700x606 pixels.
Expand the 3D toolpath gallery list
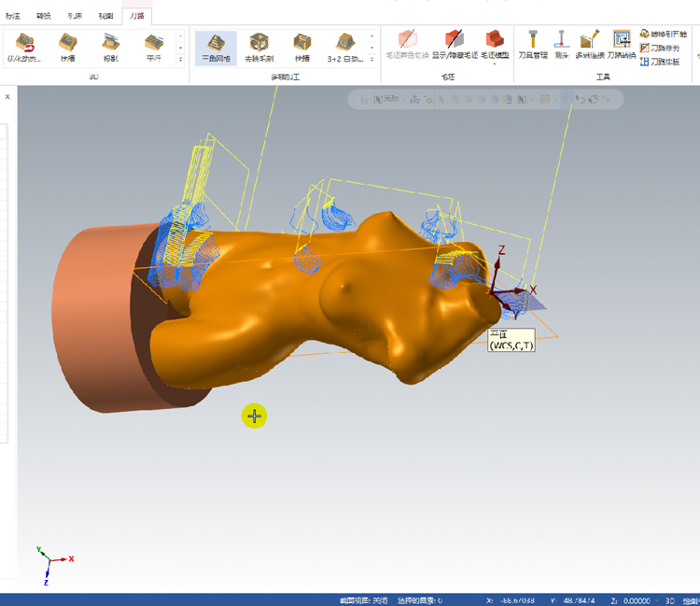[x=180, y=60]
